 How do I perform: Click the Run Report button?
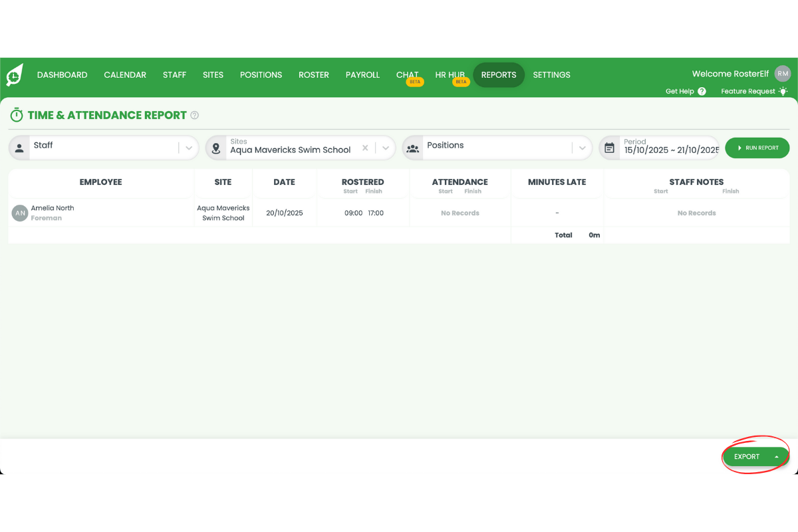[x=757, y=147]
